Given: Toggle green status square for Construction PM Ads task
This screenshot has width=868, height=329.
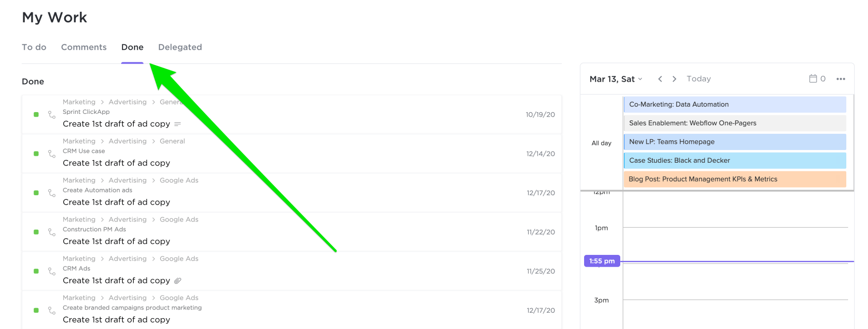Looking at the screenshot, I should (36, 232).
